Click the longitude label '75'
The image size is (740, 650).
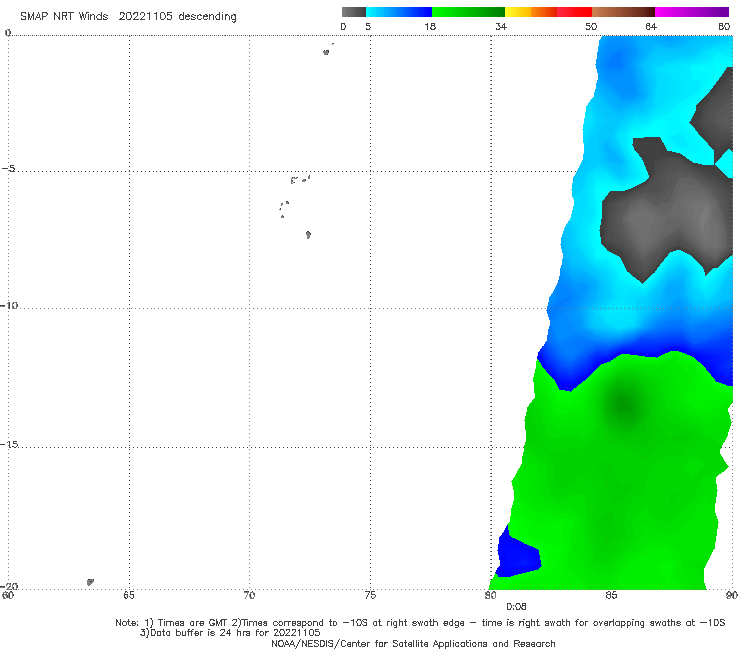pyautogui.click(x=370, y=596)
